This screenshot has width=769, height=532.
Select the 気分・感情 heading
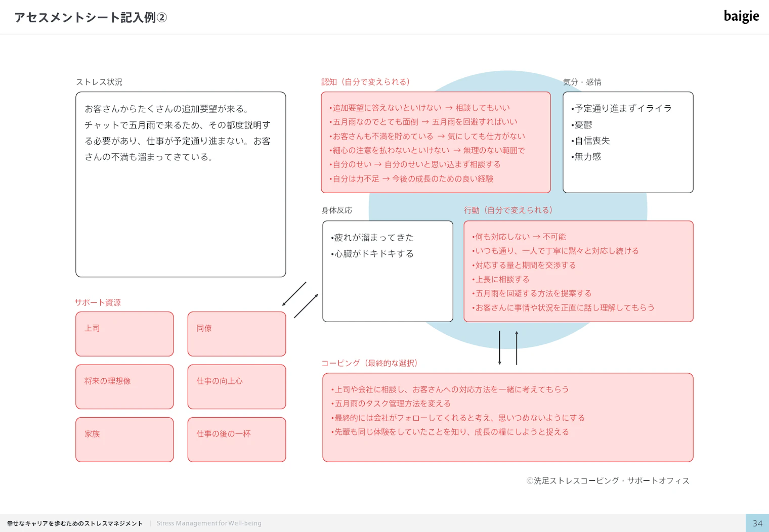pos(582,82)
